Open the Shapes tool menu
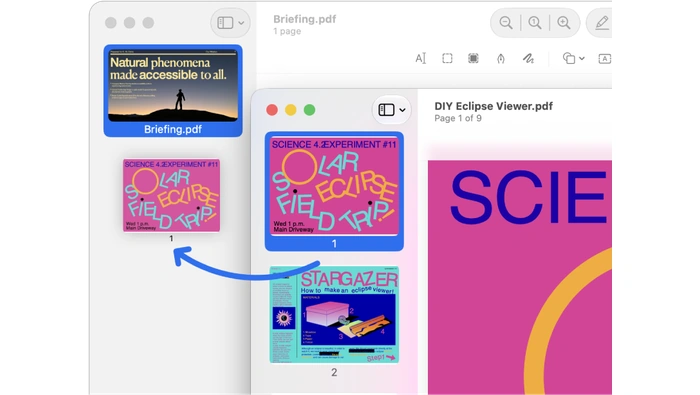Image resolution: width=700 pixels, height=395 pixels. [573, 58]
